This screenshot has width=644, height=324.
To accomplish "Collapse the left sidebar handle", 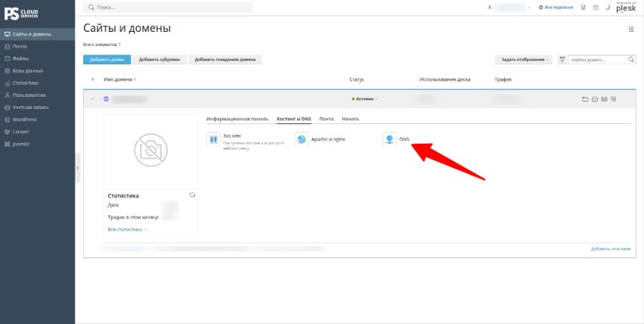I will click(x=78, y=168).
